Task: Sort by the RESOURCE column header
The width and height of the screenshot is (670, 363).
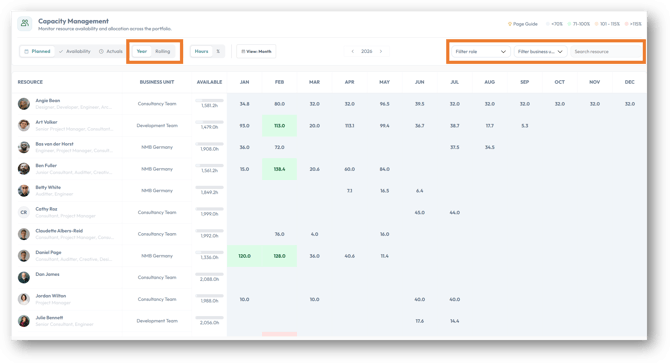Action: [x=30, y=82]
